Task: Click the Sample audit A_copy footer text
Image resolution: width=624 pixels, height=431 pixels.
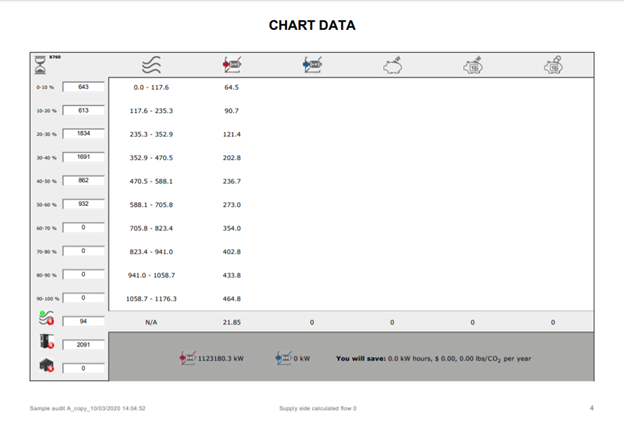Action: tap(88, 408)
